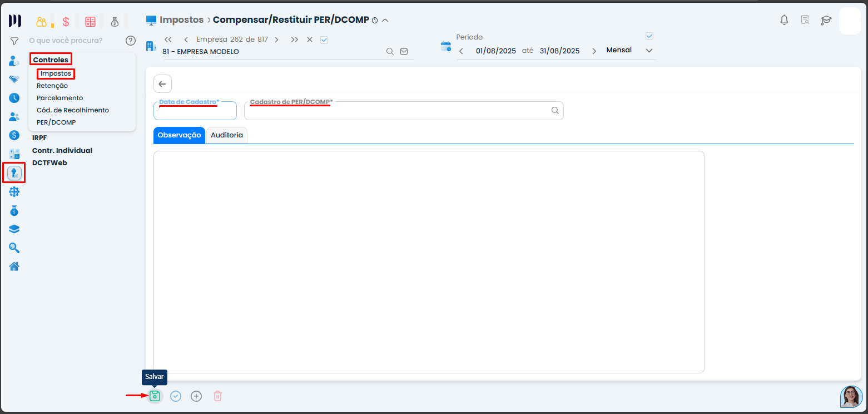The width and height of the screenshot is (868, 414).
Task: Click the yellow people icon in the top bar
Action: click(x=42, y=22)
